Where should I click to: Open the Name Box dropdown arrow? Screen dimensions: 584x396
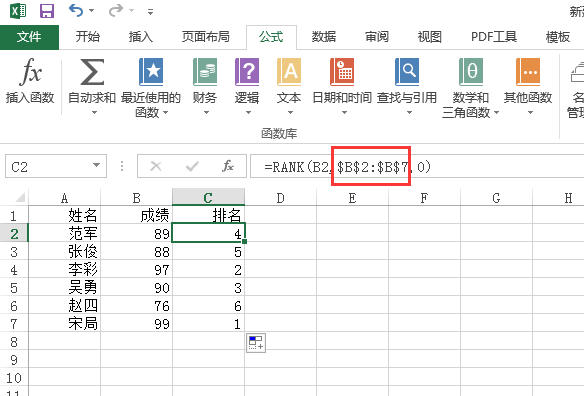[x=96, y=165]
